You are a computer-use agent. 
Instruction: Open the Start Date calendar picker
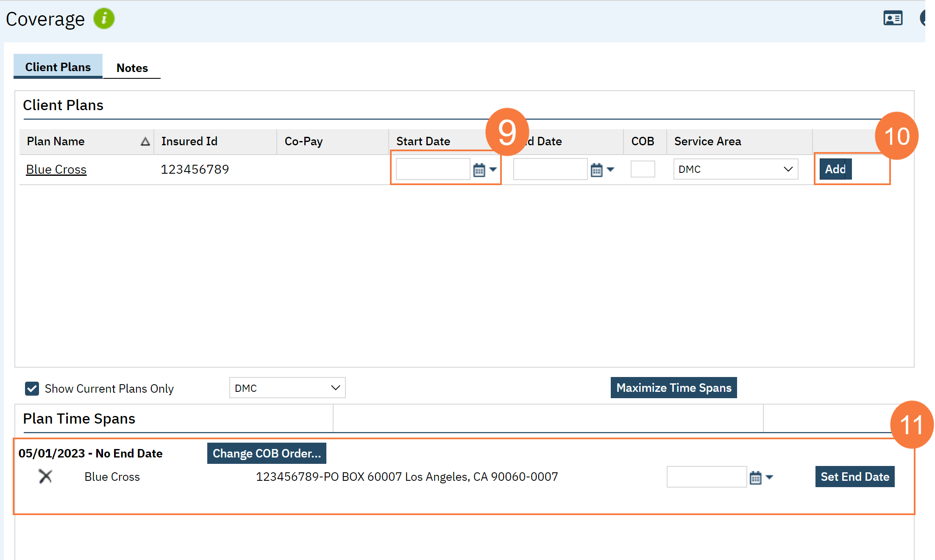coord(479,170)
